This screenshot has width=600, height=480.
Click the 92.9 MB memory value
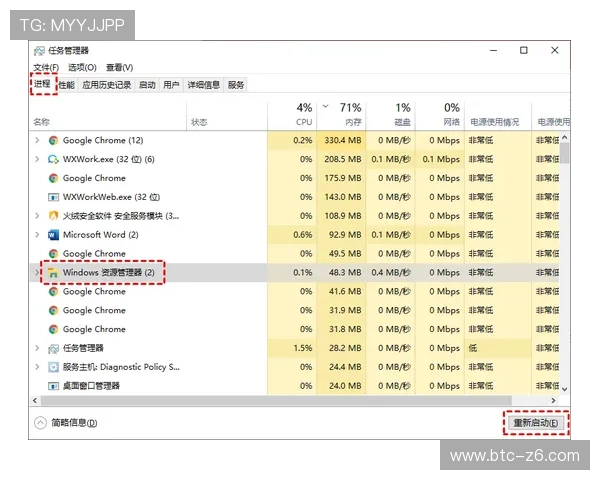(345, 235)
